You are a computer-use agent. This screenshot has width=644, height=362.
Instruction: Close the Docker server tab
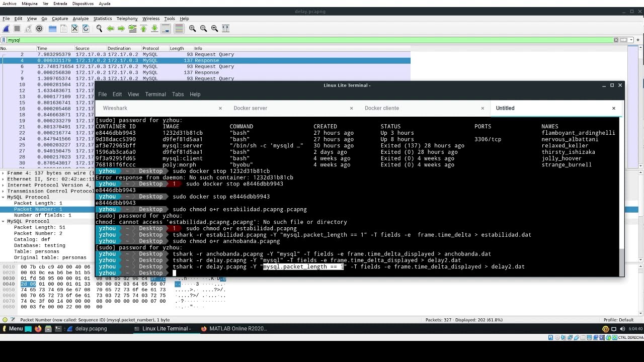351,108
